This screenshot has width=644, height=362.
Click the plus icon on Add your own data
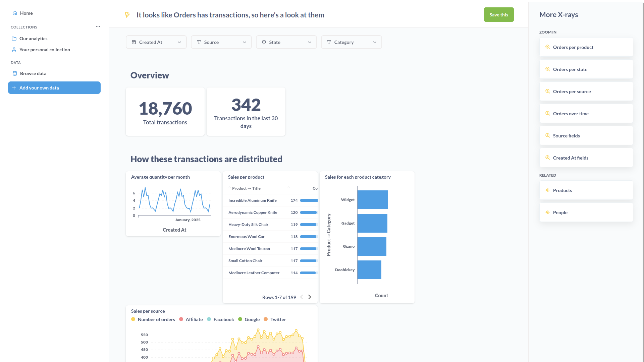[x=14, y=88]
